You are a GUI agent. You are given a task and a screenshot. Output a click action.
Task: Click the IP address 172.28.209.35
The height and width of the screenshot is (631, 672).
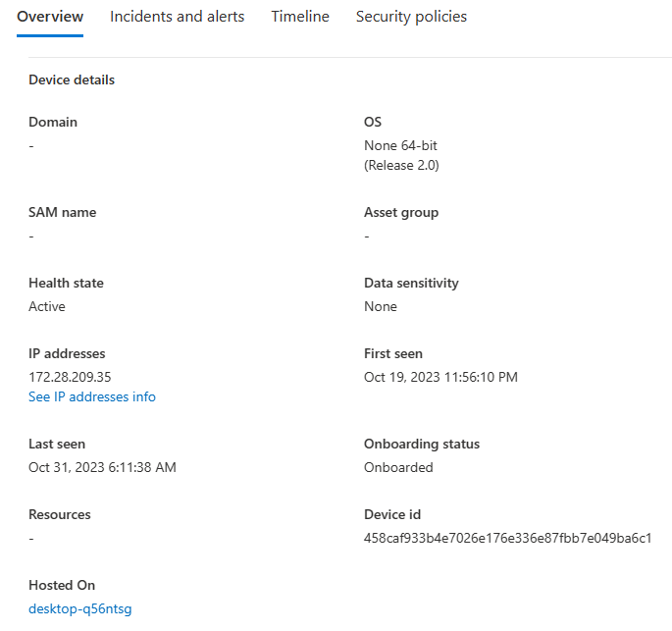click(70, 377)
